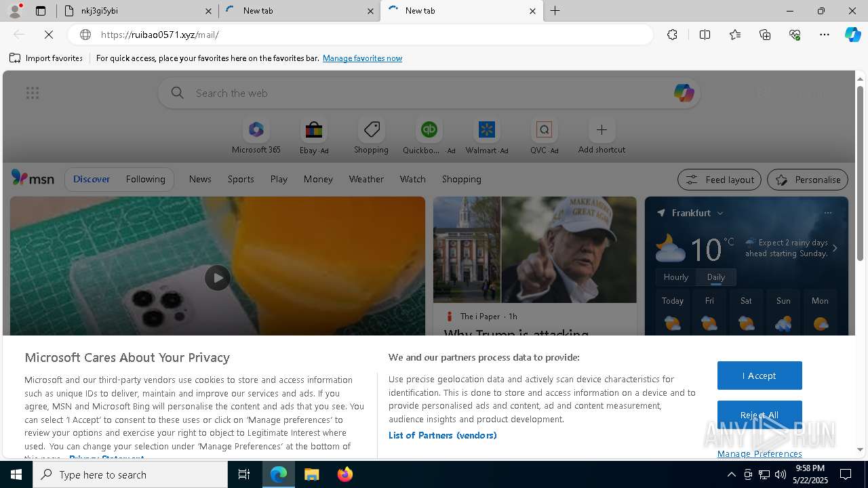This screenshot has width=868, height=488.
Task: Launch Firefox from taskbar
Action: coord(344,474)
